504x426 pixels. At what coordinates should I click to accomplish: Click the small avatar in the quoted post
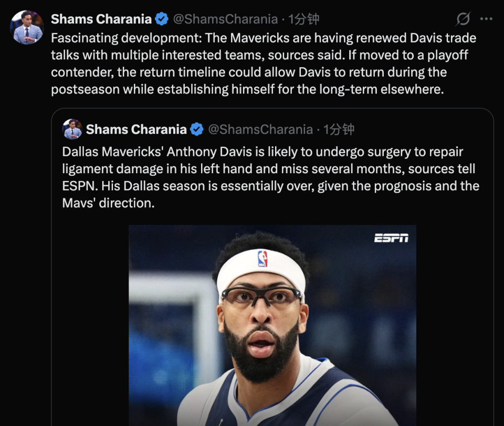tap(72, 129)
